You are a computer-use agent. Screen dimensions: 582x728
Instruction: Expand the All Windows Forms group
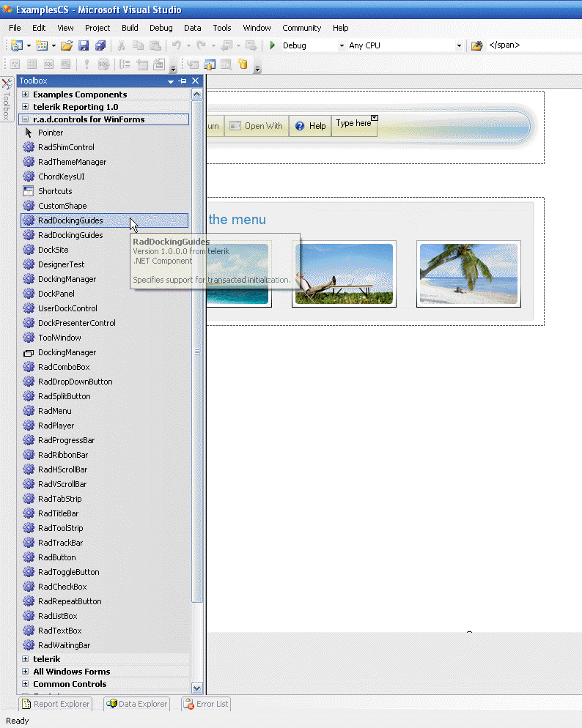pos(26,672)
